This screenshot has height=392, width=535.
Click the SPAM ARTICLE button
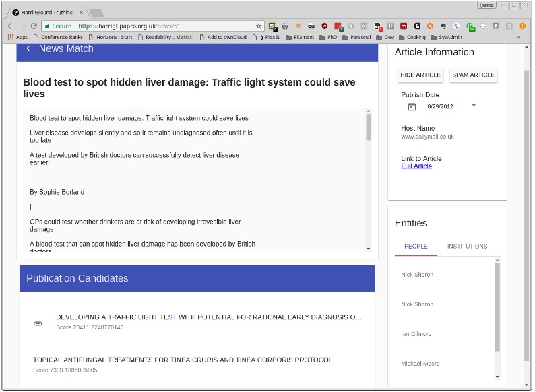coord(473,75)
